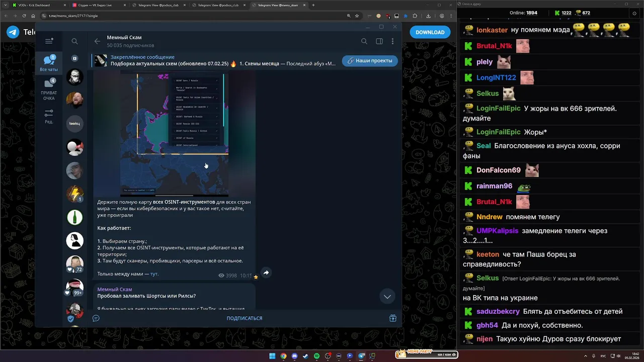
Task: Jump to bottom with the down chevron
Action: [x=387, y=297]
